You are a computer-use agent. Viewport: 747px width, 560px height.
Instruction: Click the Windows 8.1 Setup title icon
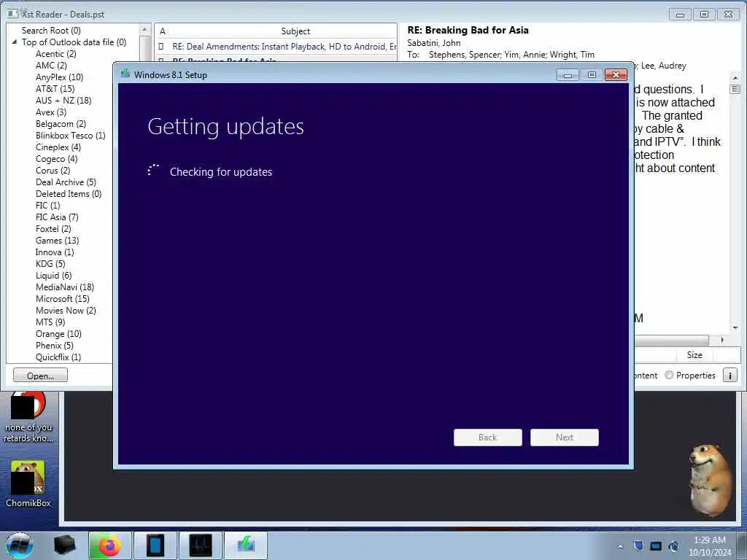tap(125, 74)
